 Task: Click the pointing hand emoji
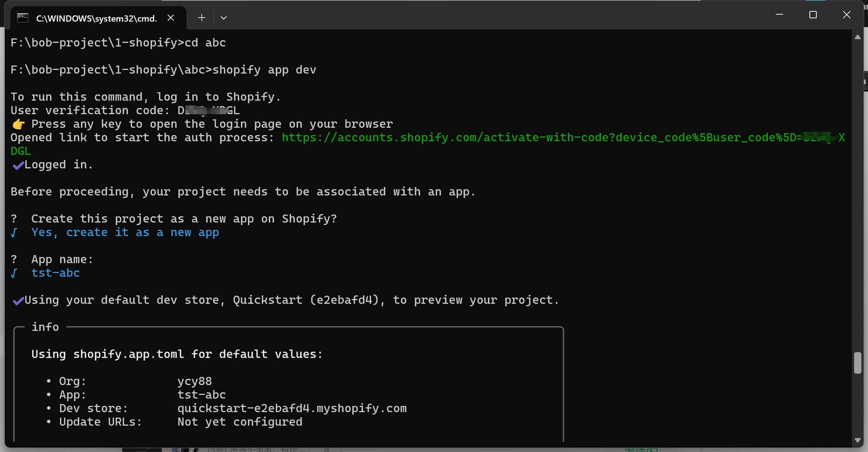coord(18,124)
